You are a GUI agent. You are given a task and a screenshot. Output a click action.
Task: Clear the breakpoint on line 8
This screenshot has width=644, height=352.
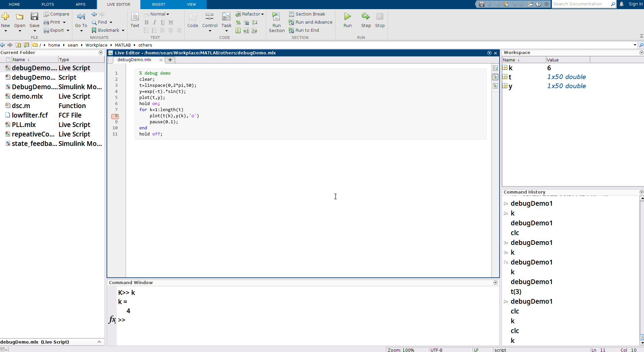click(115, 116)
